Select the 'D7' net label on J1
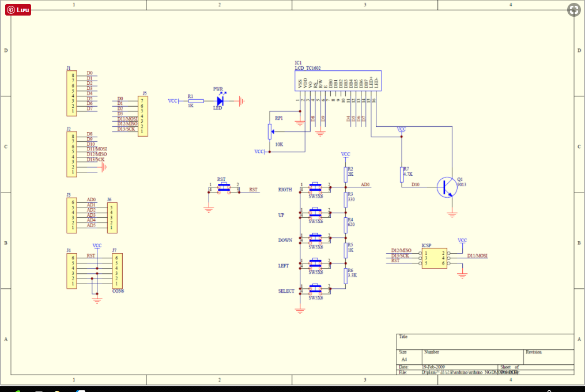 89,108
